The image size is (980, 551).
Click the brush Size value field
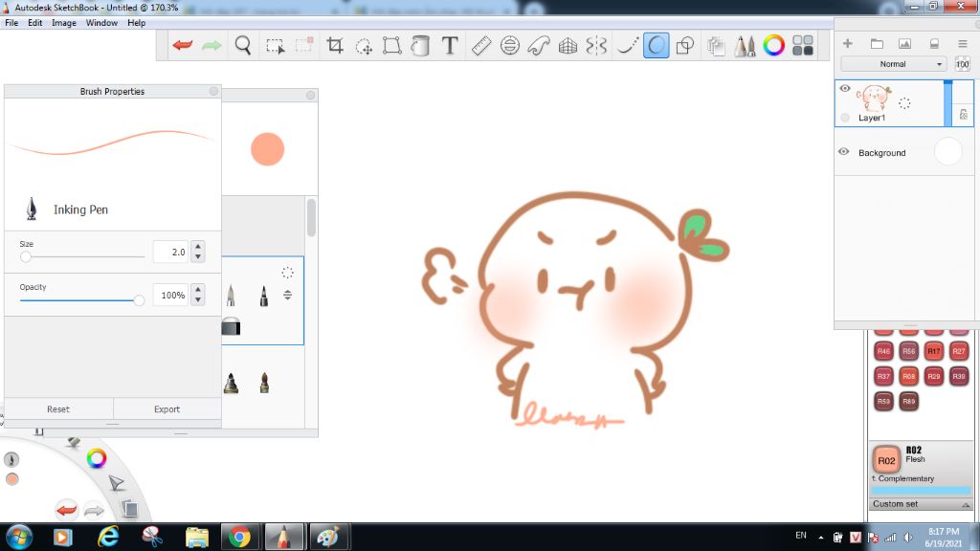point(170,252)
